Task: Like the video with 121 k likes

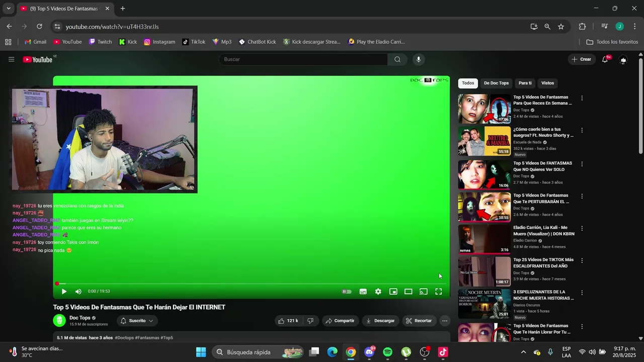Action: [288, 321]
